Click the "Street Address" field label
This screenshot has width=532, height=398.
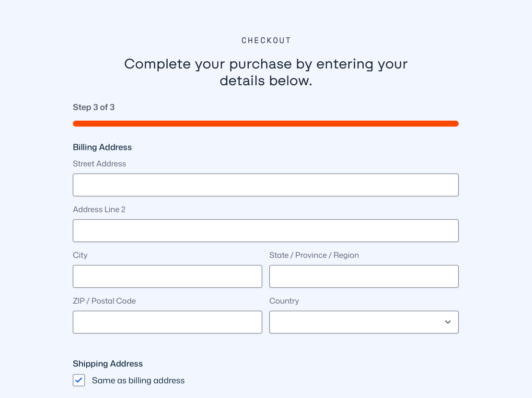coord(99,164)
